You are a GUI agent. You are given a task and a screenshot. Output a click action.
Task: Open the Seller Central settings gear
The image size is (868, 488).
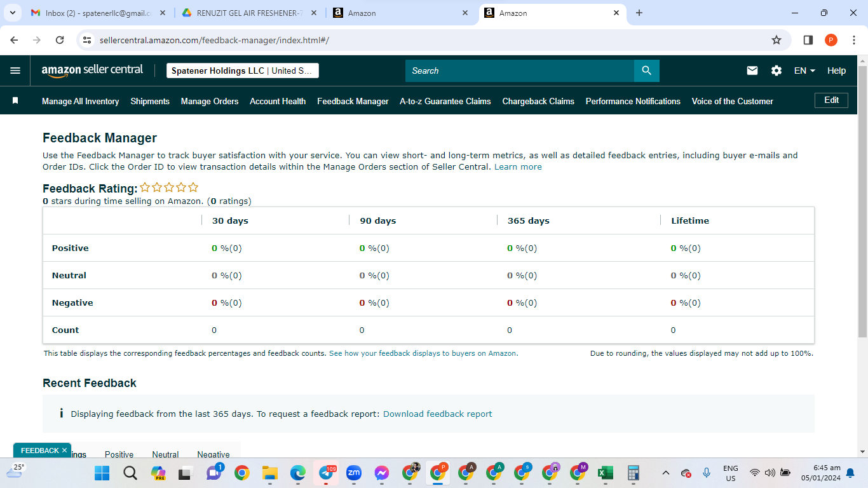776,71
